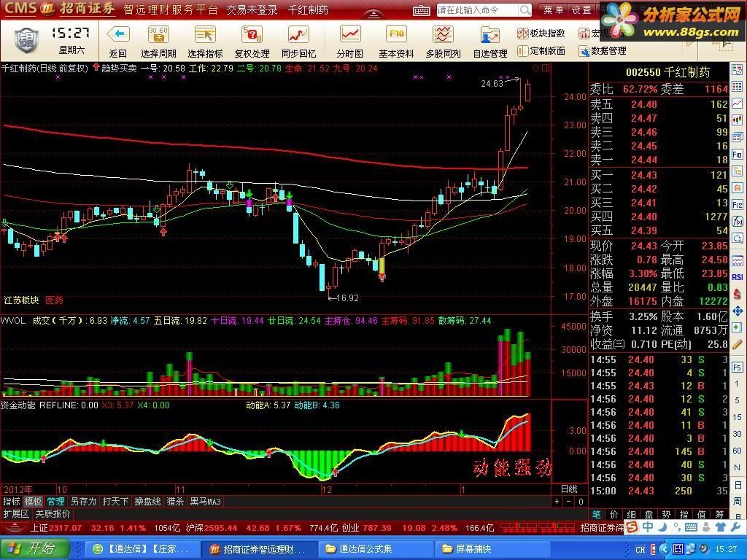This screenshot has width=747, height=560.
Task: Select the 60-minute period in sidebar
Action: pyautogui.click(x=737, y=450)
